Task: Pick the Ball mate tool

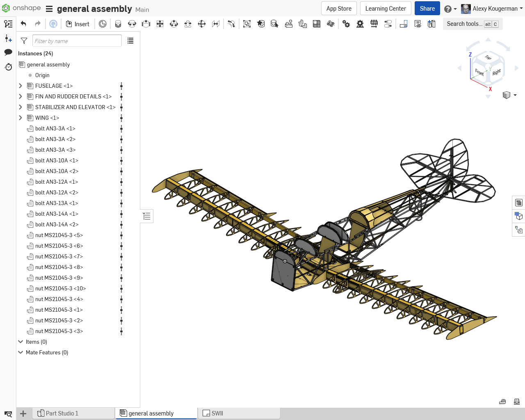Action: [202, 24]
